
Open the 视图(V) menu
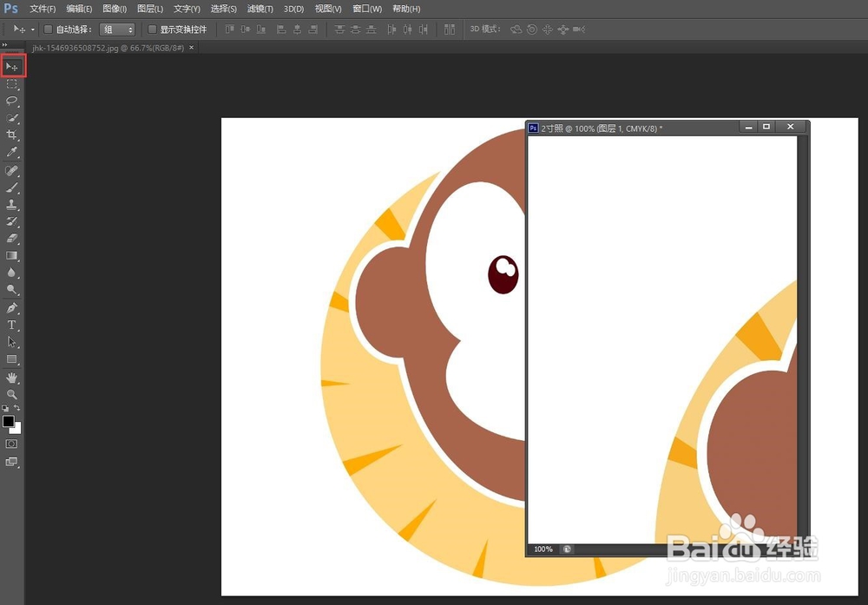(328, 9)
